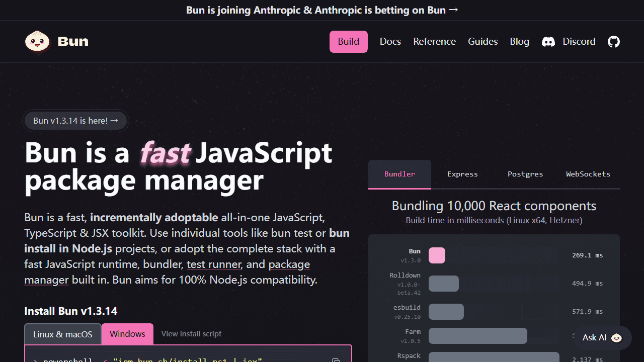Click the pink Bun benchmark bar
This screenshot has width=644, height=362.
437,255
